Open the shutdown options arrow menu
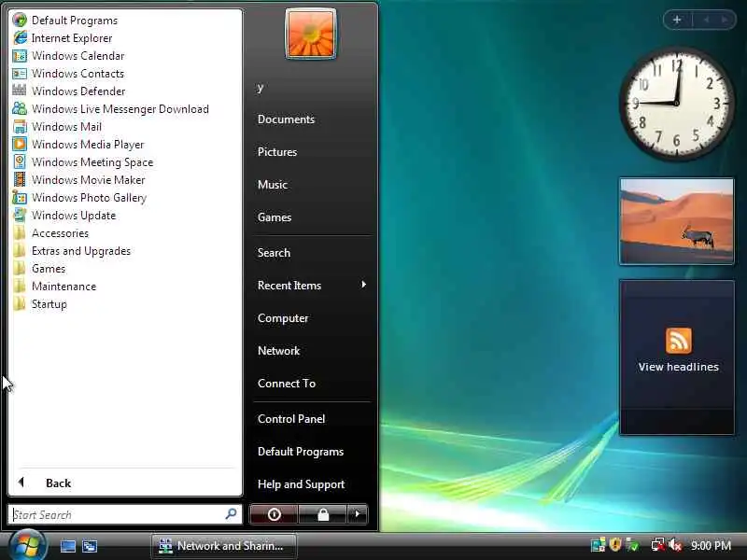This screenshot has height=560, width=747. click(x=358, y=514)
